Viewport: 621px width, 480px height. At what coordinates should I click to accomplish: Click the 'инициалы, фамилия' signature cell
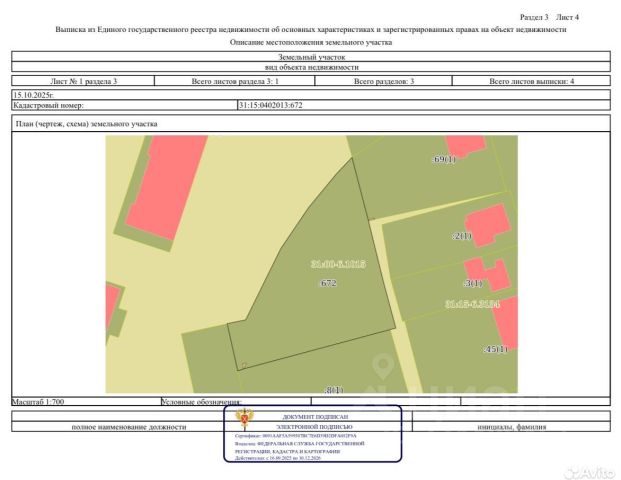coord(511,427)
